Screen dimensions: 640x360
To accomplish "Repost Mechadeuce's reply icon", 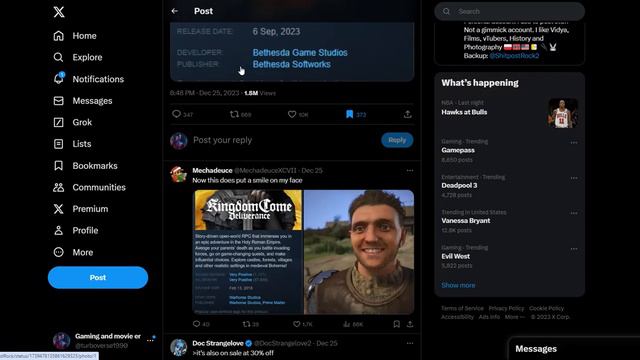I will coord(247,324).
